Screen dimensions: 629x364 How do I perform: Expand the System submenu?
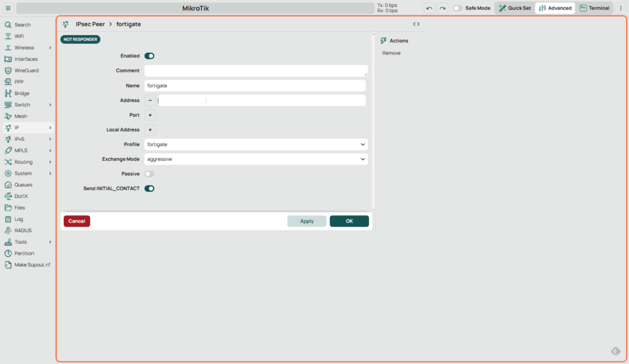click(50, 174)
